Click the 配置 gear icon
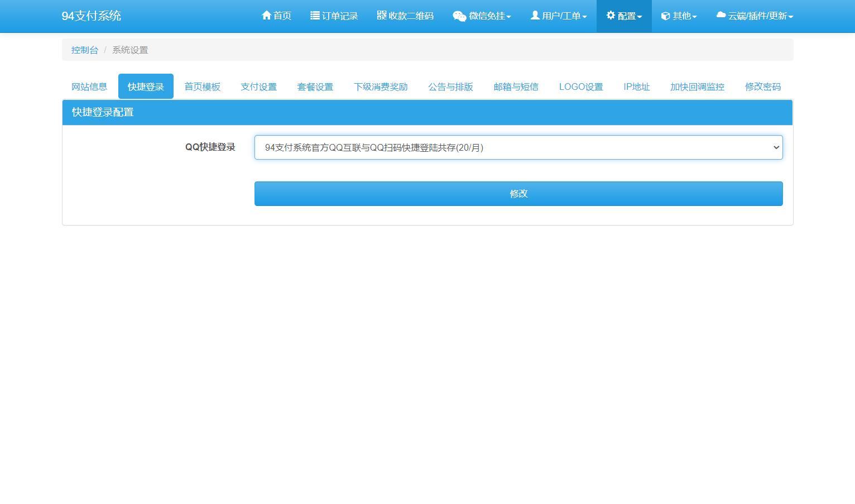The image size is (855, 504). [x=610, y=16]
